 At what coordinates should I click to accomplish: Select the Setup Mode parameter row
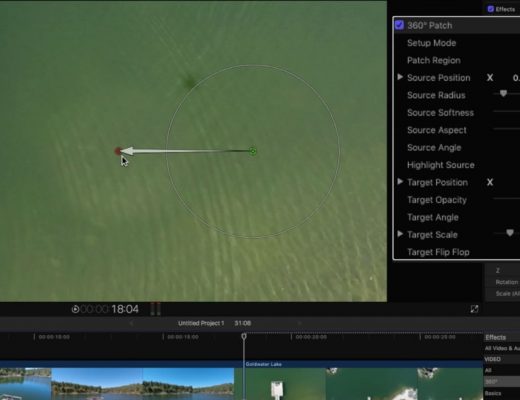tap(457, 43)
